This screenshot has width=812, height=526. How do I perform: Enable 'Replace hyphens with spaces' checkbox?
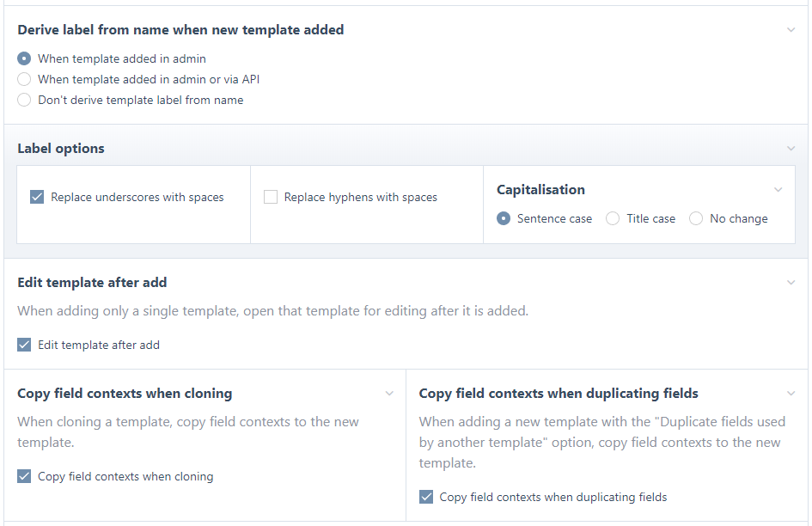[271, 197]
